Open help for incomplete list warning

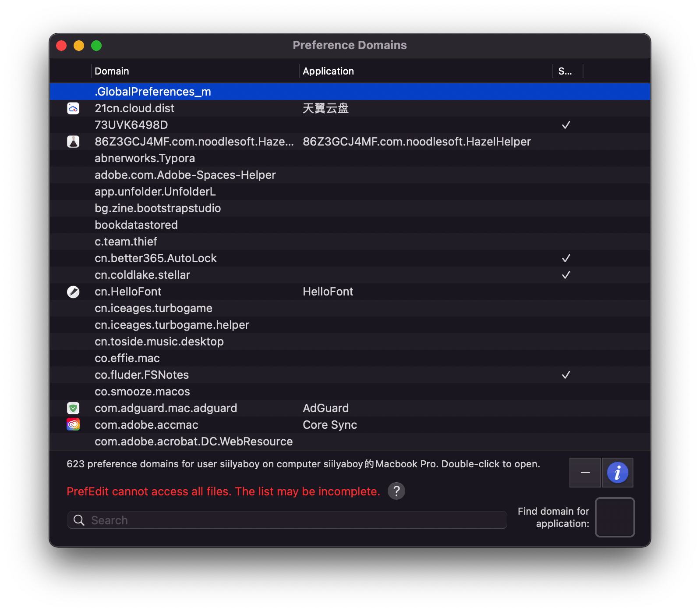click(x=396, y=491)
